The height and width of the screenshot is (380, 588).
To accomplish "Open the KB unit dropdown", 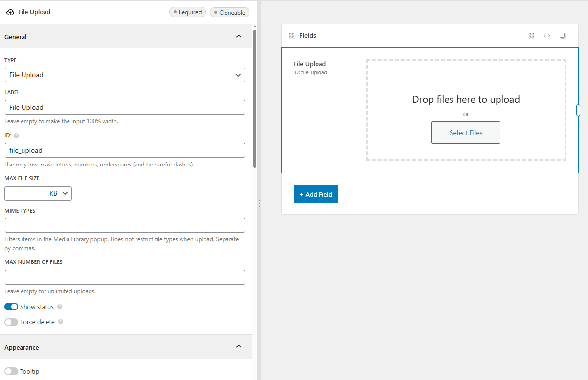I will point(58,193).
